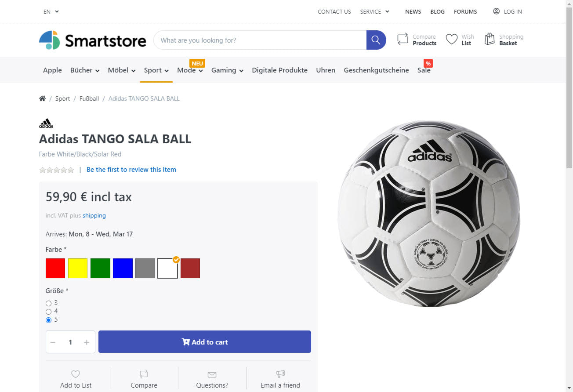This screenshot has width=573, height=392.
Task: Expand the Service dropdown menu
Action: (374, 11)
